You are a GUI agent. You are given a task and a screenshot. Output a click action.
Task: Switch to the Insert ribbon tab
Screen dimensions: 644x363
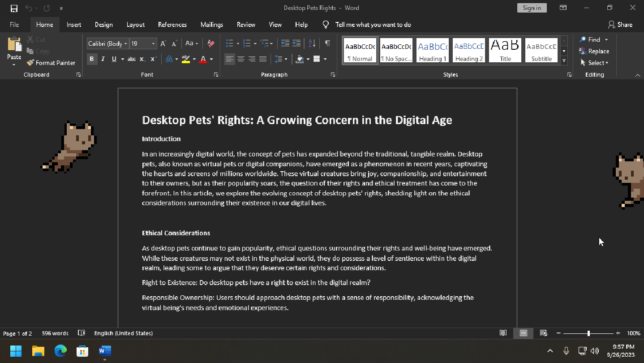click(x=74, y=25)
